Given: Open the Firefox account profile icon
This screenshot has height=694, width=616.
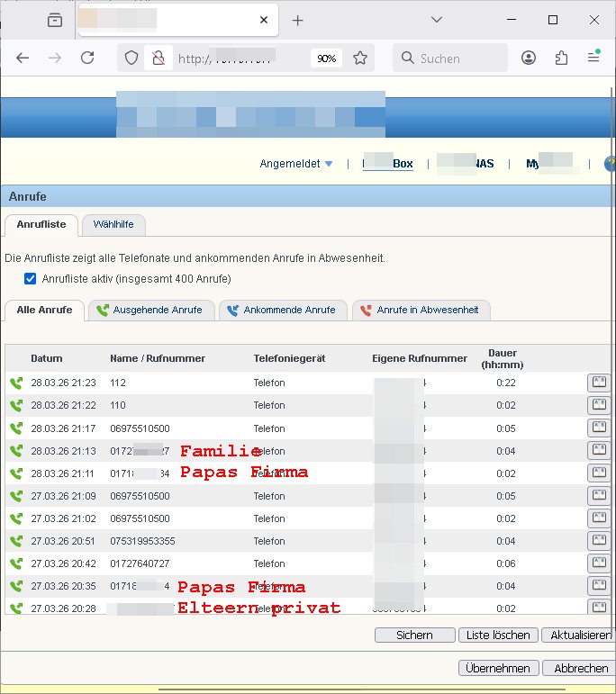Looking at the screenshot, I should click(529, 58).
